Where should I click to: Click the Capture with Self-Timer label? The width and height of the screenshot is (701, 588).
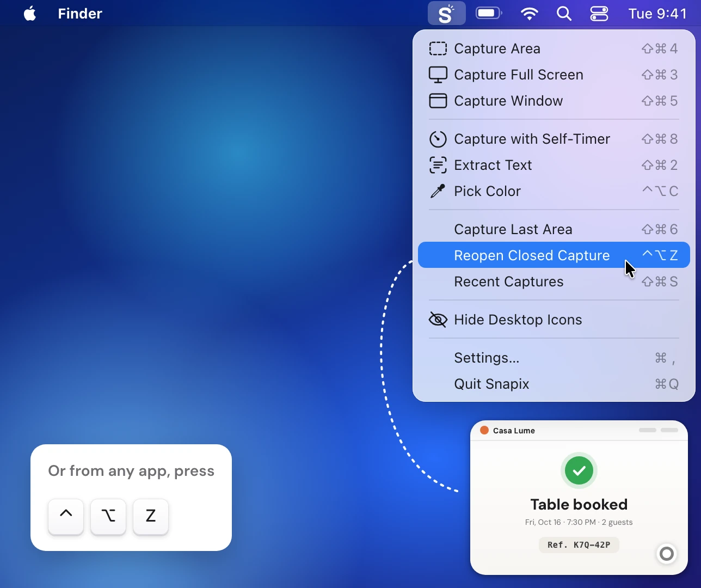[532, 139]
